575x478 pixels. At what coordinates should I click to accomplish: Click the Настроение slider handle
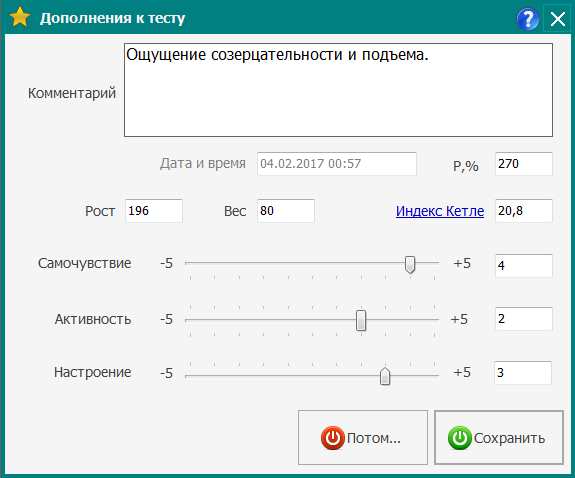(385, 376)
